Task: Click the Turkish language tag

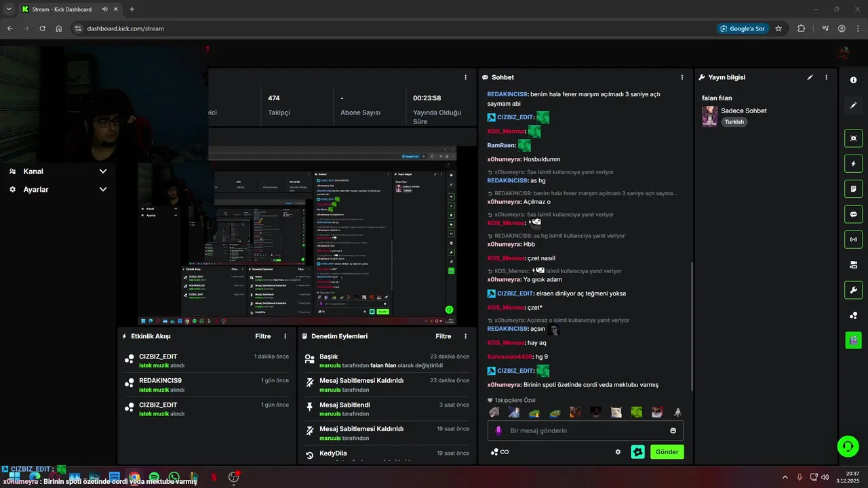Action: pos(734,122)
